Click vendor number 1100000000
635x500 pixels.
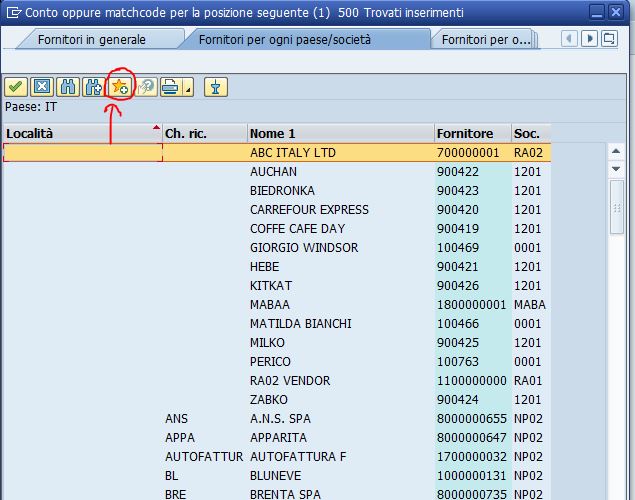[471, 381]
